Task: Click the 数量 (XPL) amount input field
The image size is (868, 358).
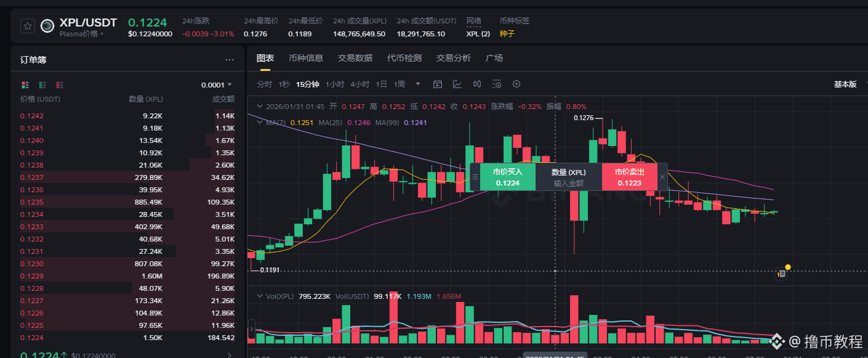Action: click(568, 177)
